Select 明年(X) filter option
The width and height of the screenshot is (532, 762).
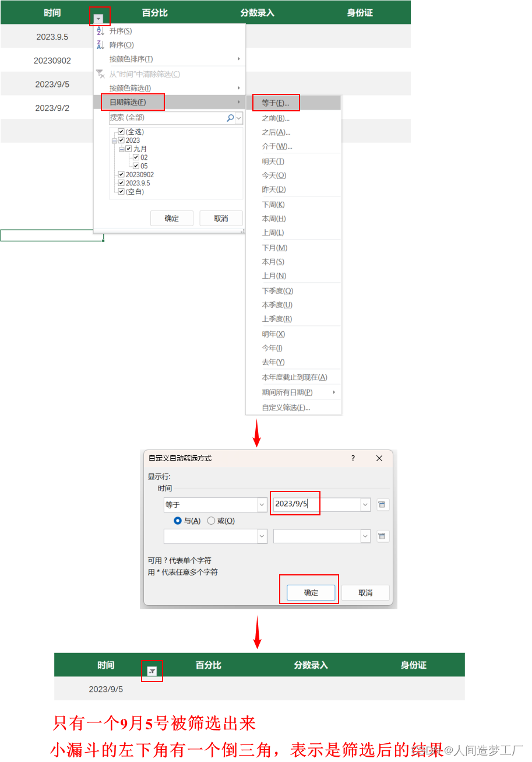point(293,334)
